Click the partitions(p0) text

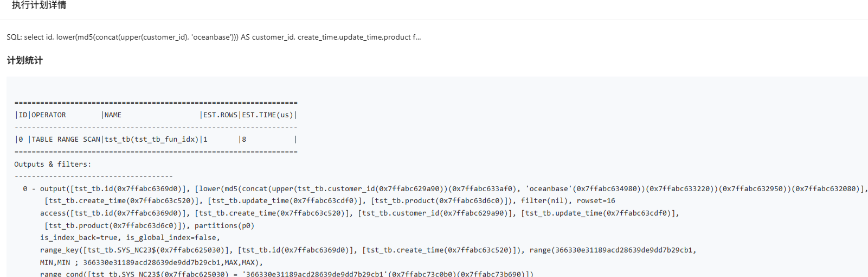(x=224, y=225)
